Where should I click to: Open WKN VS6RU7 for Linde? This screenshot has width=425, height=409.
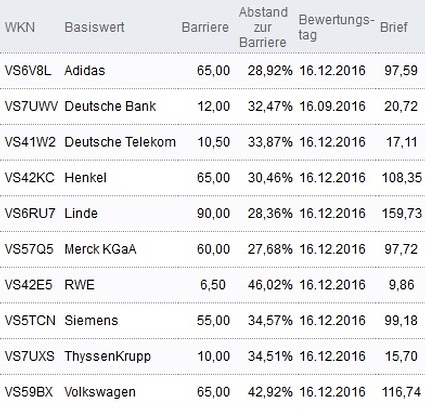[30, 213]
